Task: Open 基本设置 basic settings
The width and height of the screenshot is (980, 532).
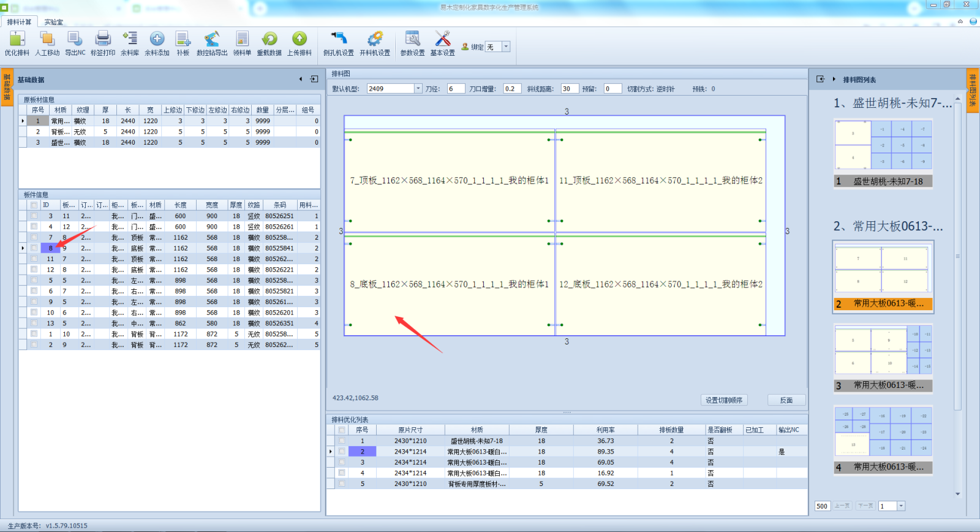Action: click(x=443, y=44)
